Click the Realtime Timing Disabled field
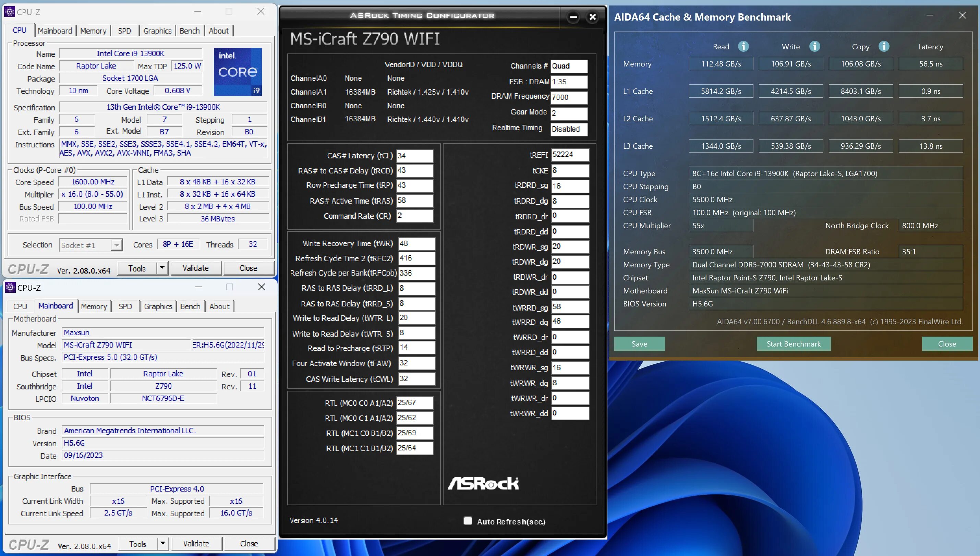Image resolution: width=980 pixels, height=556 pixels. tap(569, 129)
